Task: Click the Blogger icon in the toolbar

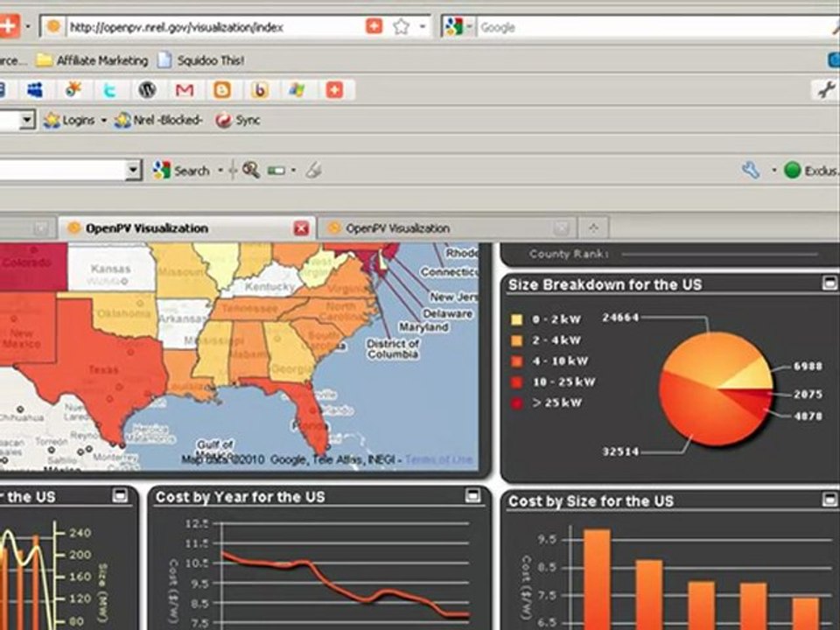Action: tap(222, 89)
